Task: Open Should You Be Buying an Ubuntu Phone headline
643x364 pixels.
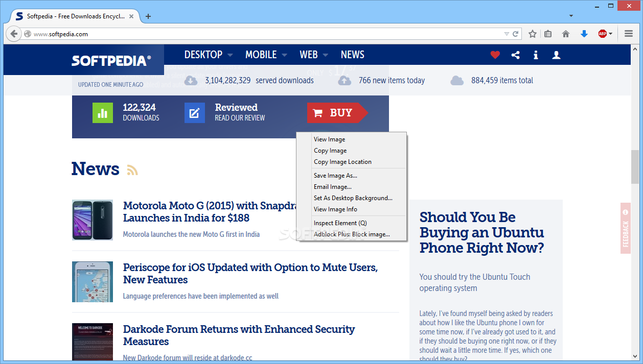Action: (481, 233)
